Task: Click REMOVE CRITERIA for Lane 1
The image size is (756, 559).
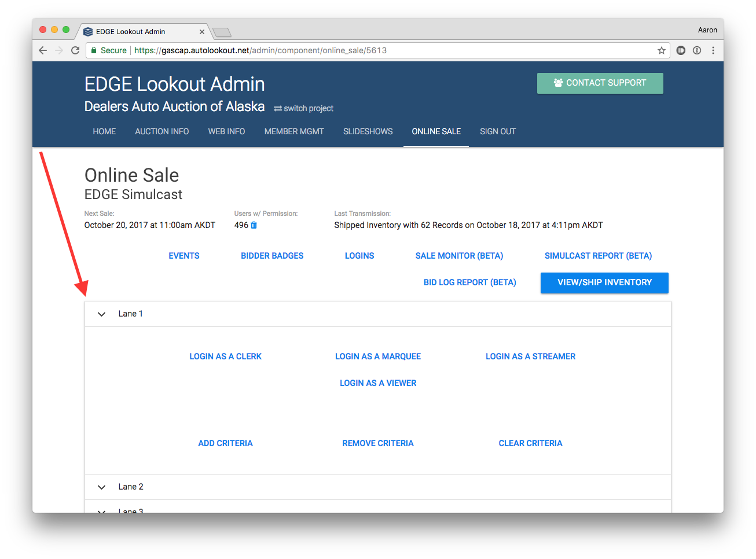Action: point(378,443)
